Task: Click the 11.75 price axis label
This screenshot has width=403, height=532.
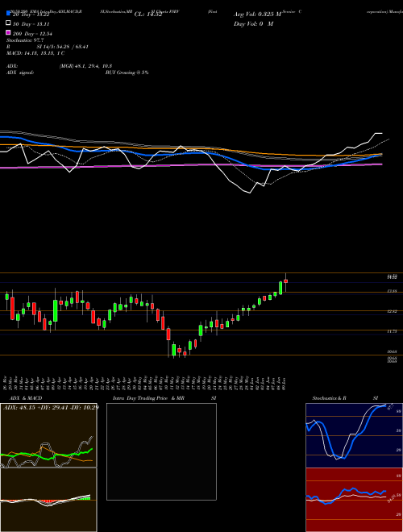Action: (x=393, y=331)
